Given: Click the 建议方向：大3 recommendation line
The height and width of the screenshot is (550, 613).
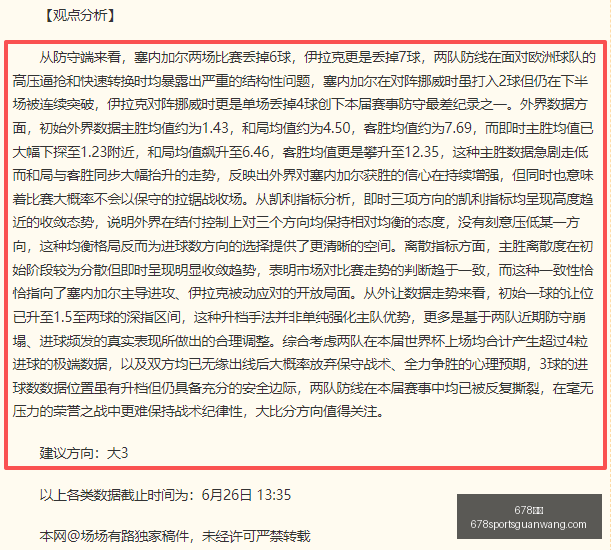Looking at the screenshot, I should coord(84,453).
